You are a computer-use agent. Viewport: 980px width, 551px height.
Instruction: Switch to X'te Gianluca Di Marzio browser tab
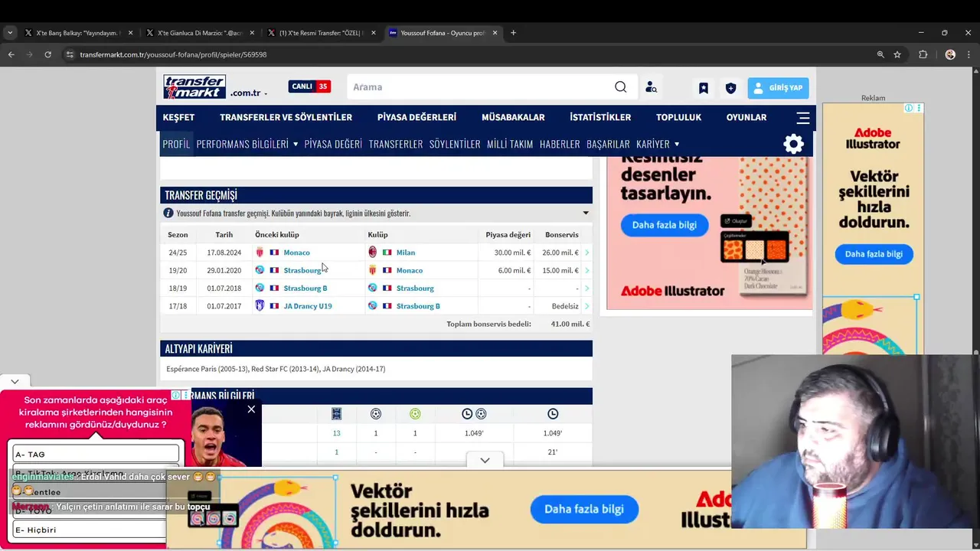point(199,33)
